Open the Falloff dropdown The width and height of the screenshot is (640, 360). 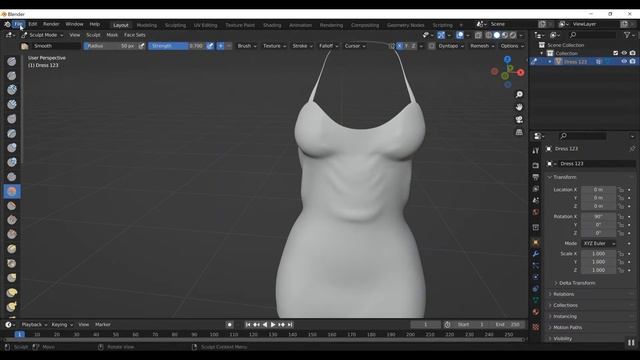pyautogui.click(x=329, y=46)
